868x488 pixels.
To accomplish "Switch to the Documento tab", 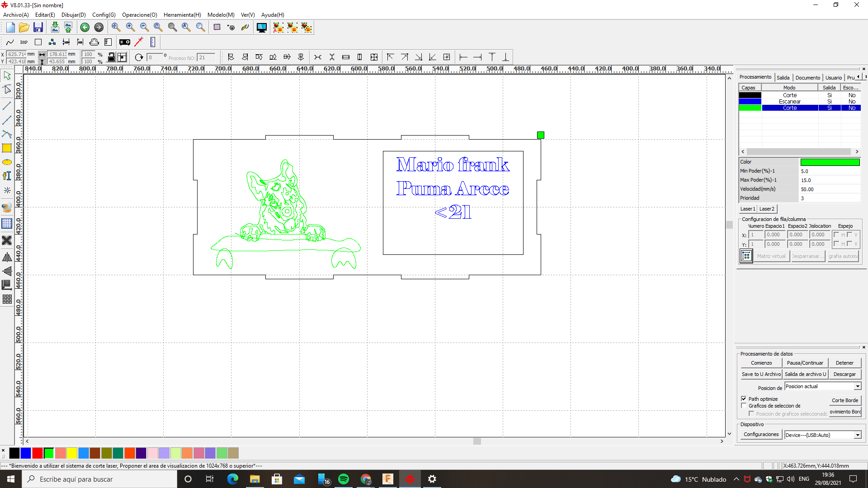I will click(808, 77).
